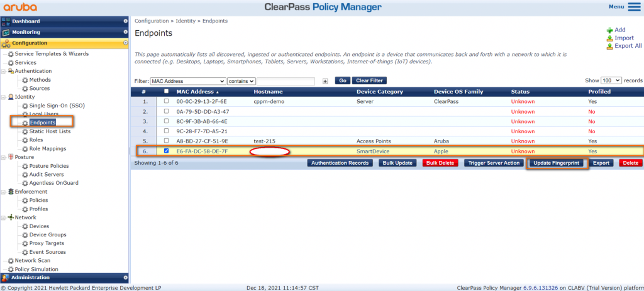
Task: Click the Device Groups gear icon
Action: click(x=25, y=235)
